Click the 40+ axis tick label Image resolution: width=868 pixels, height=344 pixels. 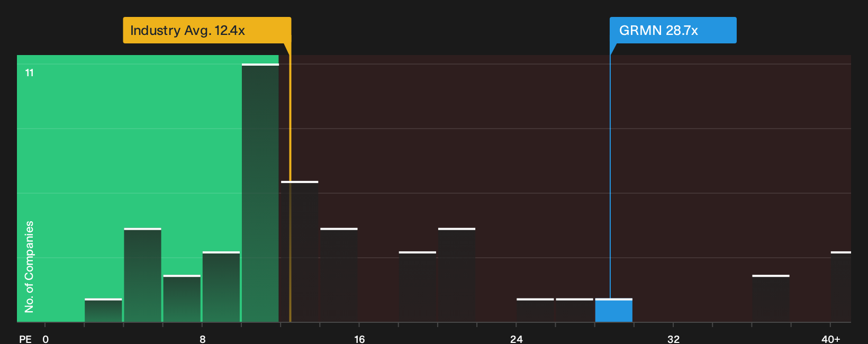pos(830,339)
